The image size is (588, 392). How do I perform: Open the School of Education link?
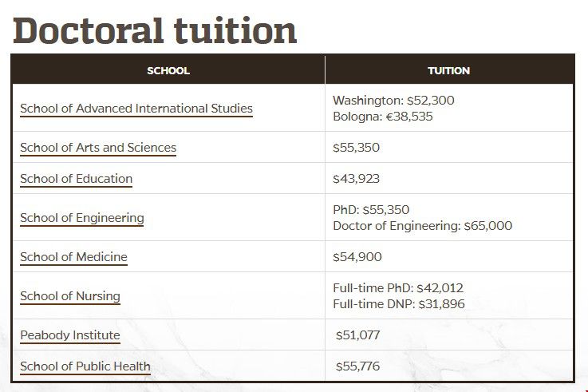[x=77, y=179]
